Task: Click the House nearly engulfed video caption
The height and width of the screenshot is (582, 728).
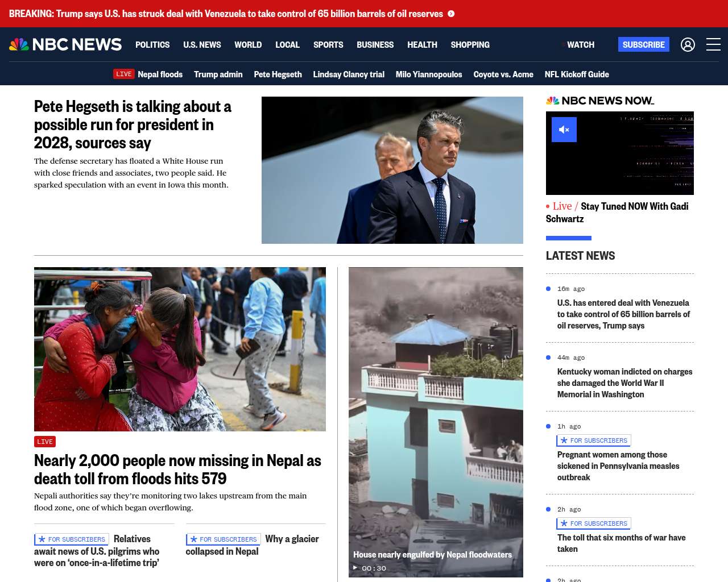Action: (432, 555)
